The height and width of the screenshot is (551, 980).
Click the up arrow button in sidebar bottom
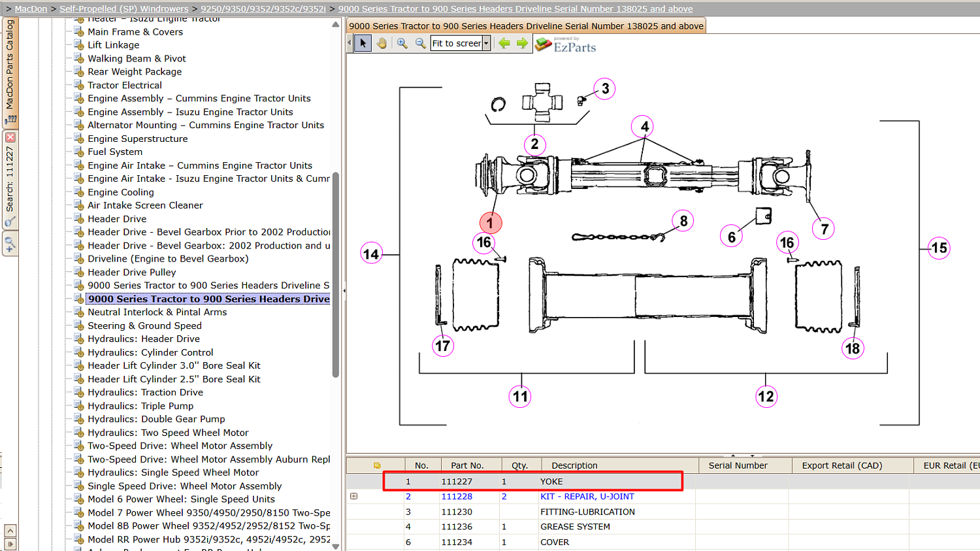point(10,531)
